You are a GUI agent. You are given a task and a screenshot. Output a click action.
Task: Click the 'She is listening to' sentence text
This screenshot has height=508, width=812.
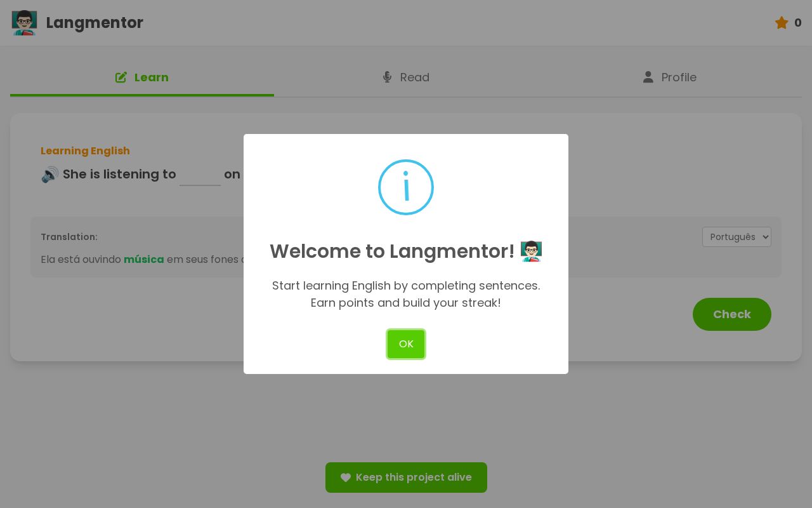coord(119,174)
